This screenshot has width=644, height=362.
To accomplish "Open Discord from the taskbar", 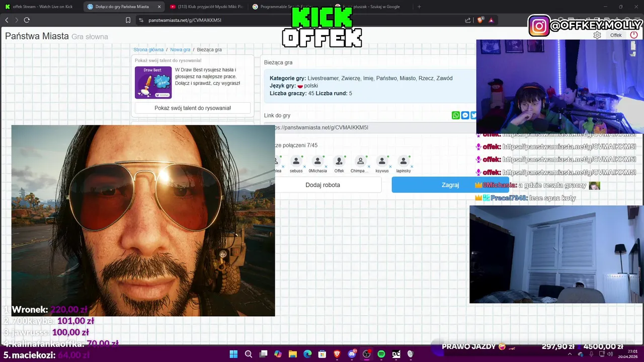I will click(352, 354).
